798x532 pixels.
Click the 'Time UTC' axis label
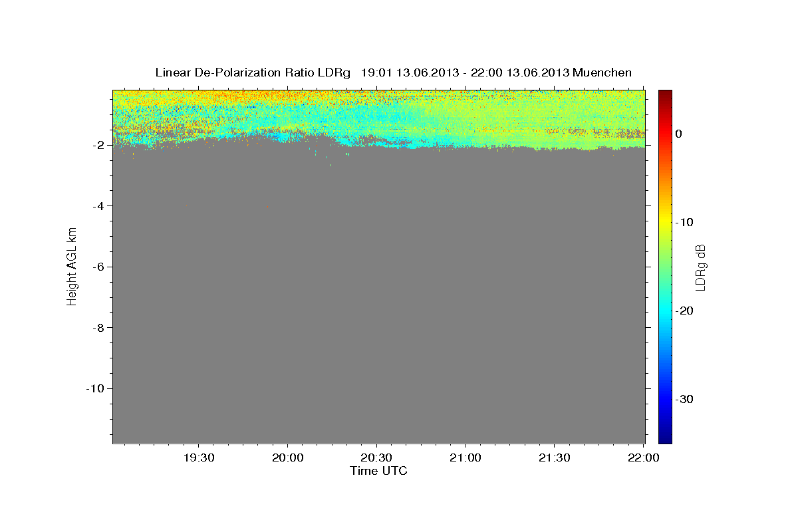[378, 471]
